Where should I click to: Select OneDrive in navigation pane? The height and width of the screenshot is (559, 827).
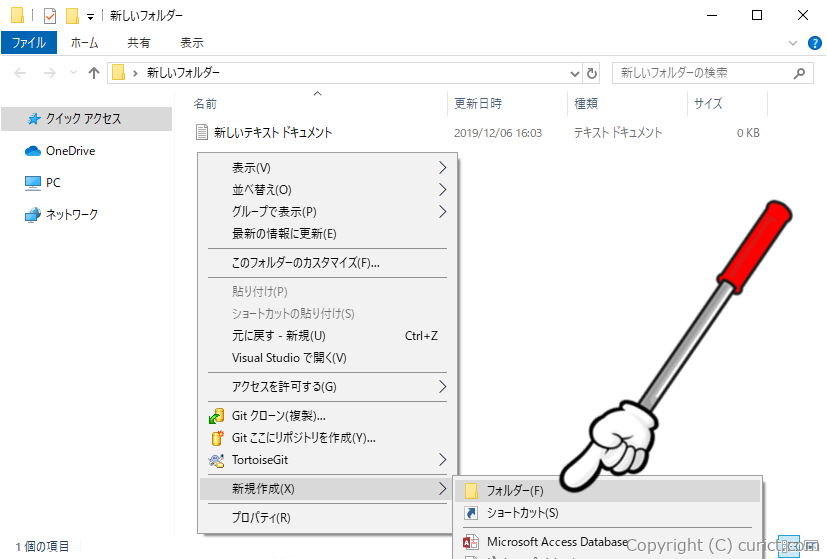point(70,151)
